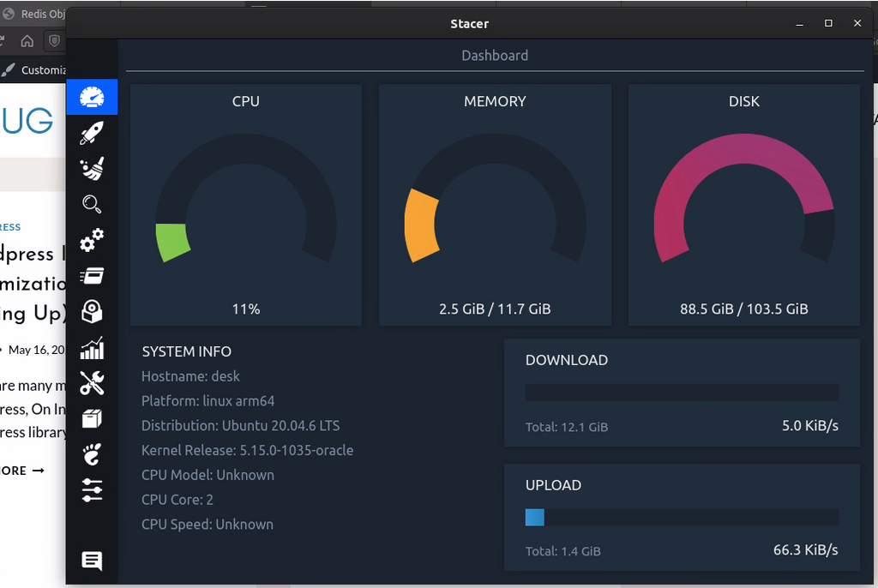The image size is (878, 588).
Task: Click the DOWNLOAD heading
Action: click(x=567, y=360)
